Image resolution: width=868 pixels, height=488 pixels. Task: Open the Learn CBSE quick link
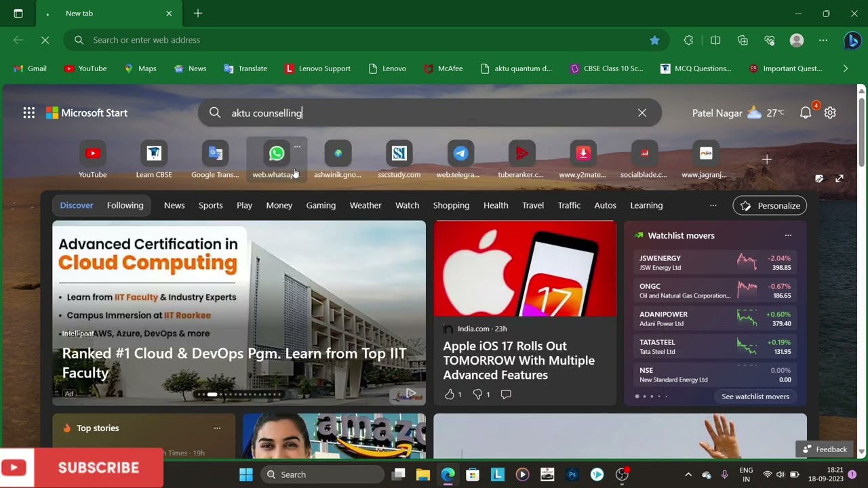154,160
